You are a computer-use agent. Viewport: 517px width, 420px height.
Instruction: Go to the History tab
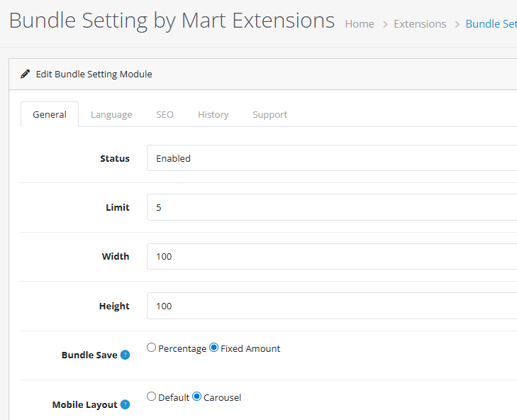(x=213, y=114)
